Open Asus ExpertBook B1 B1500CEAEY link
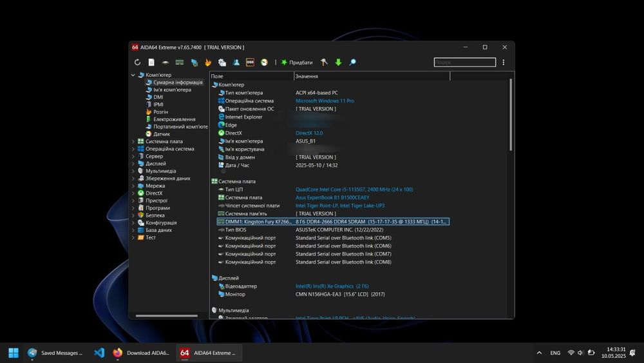644x363 pixels. point(332,198)
